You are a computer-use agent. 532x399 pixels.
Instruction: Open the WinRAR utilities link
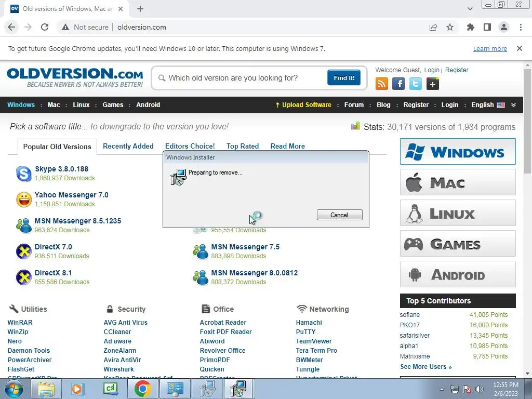(x=20, y=323)
